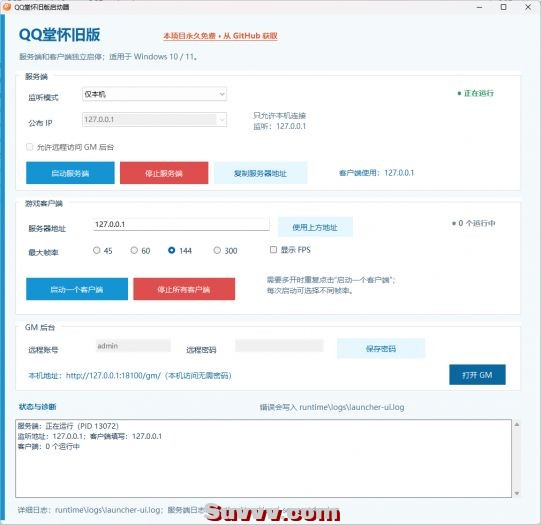Image resolution: width=541 pixels, height=525 pixels.
Task: Click the log box scrollbar down arrow
Action: [x=517, y=493]
